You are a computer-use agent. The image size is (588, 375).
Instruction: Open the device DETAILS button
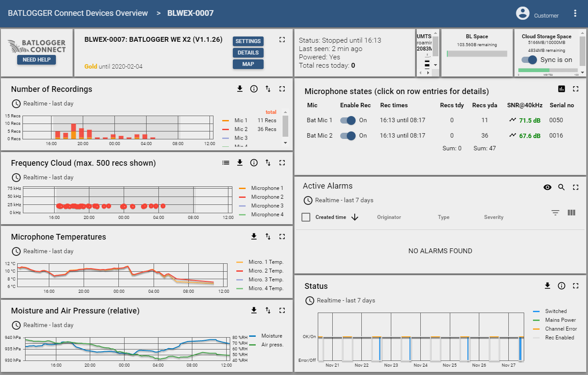[x=248, y=53]
